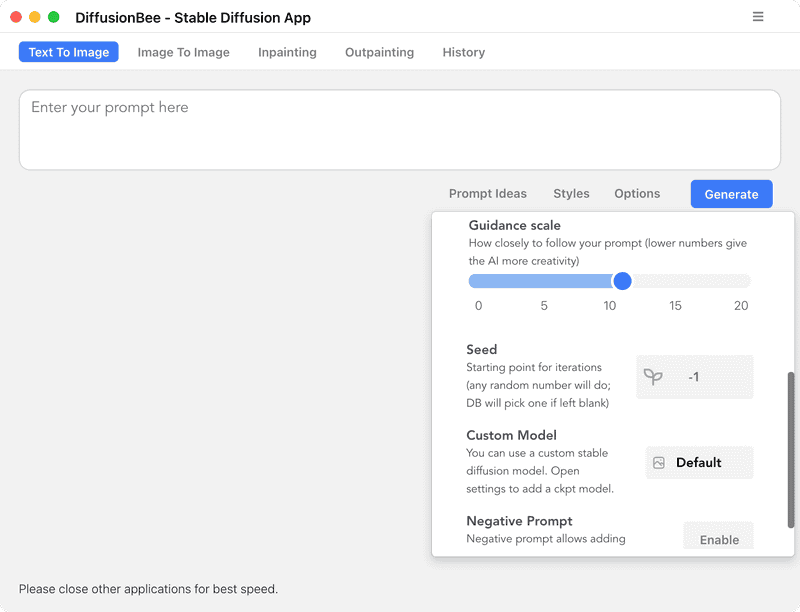Click the image icon beside Default

click(659, 463)
